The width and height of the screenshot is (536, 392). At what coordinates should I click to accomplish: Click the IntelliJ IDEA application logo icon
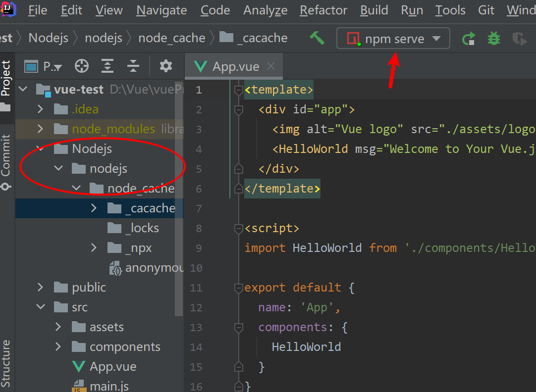[8, 9]
